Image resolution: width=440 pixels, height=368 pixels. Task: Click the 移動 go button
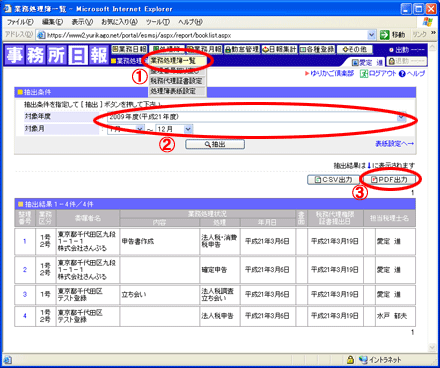393,35
